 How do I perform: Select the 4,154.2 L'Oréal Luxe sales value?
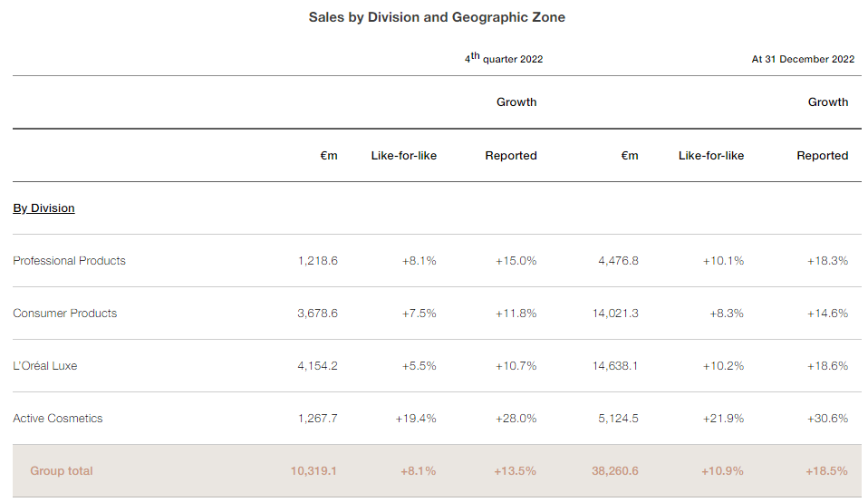[x=317, y=366]
